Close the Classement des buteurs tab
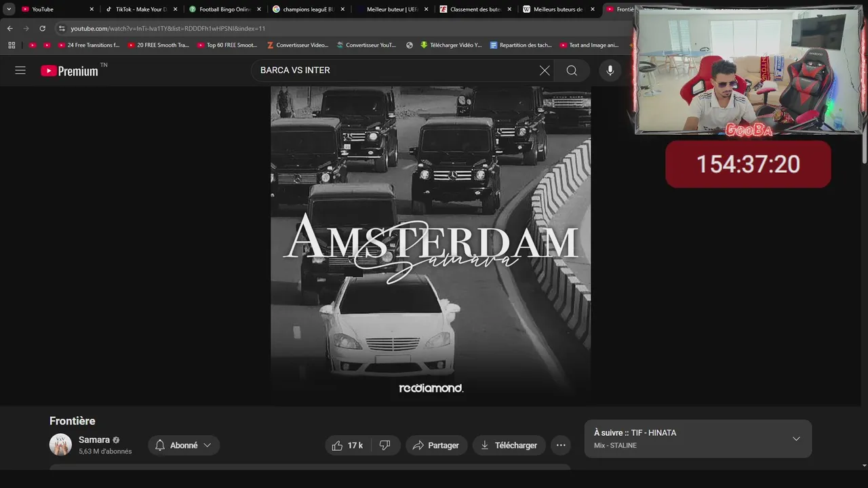Viewport: 868px width, 488px height. pos(509,9)
